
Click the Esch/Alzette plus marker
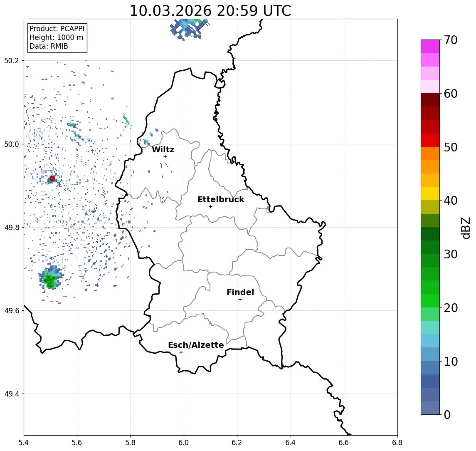click(181, 352)
